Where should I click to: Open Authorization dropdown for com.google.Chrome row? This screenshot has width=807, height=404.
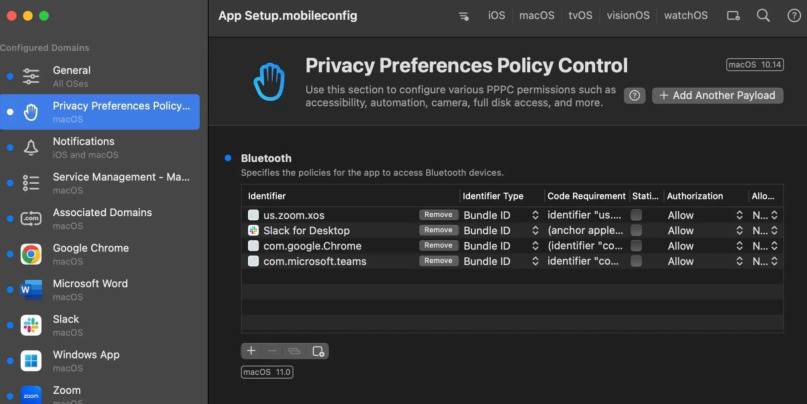point(705,246)
